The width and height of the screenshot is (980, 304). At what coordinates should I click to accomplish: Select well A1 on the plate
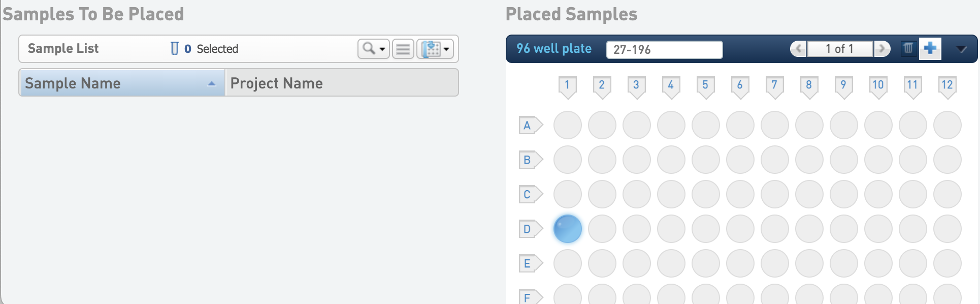(568, 125)
